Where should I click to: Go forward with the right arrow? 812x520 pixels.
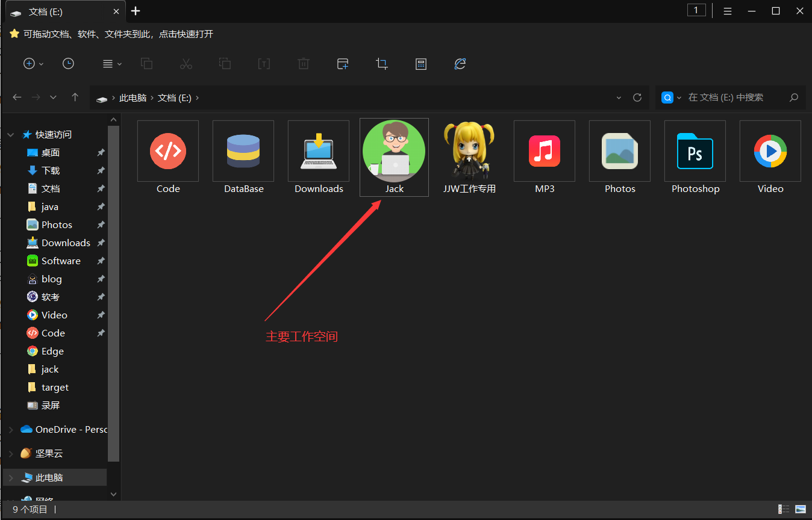36,97
